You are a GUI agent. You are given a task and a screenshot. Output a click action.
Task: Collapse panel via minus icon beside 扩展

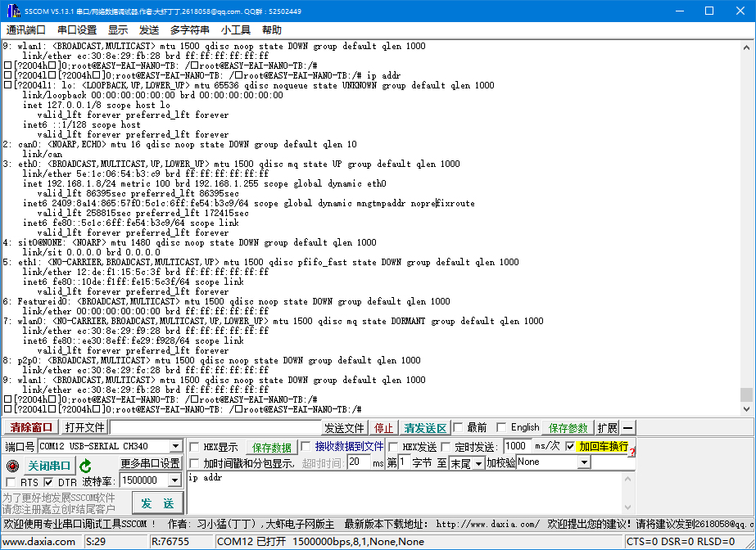[627, 426]
